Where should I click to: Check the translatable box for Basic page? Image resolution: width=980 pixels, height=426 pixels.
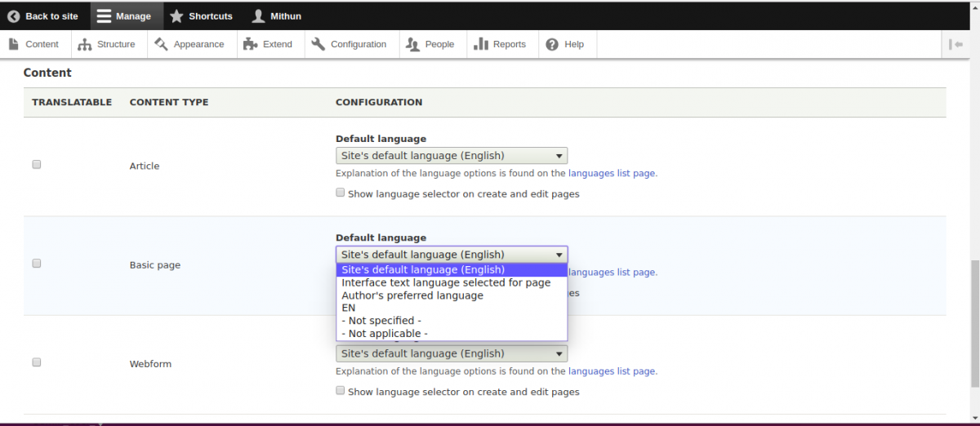pyautogui.click(x=37, y=264)
